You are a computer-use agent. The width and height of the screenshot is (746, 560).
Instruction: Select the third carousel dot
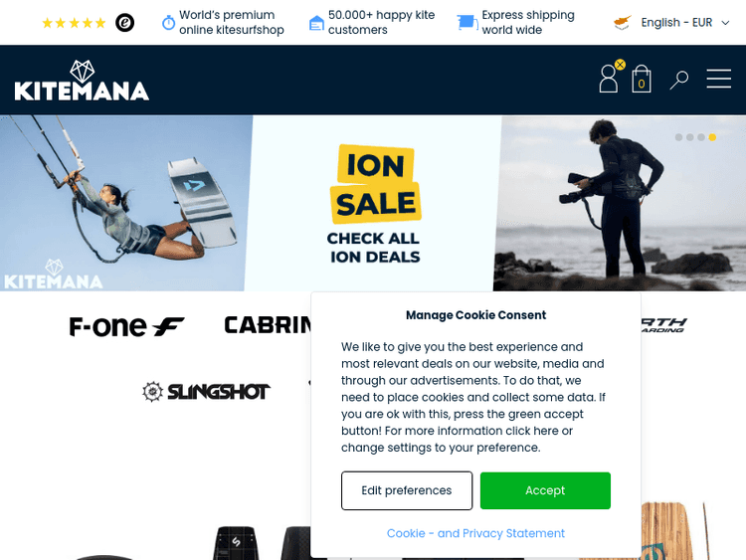pos(701,137)
